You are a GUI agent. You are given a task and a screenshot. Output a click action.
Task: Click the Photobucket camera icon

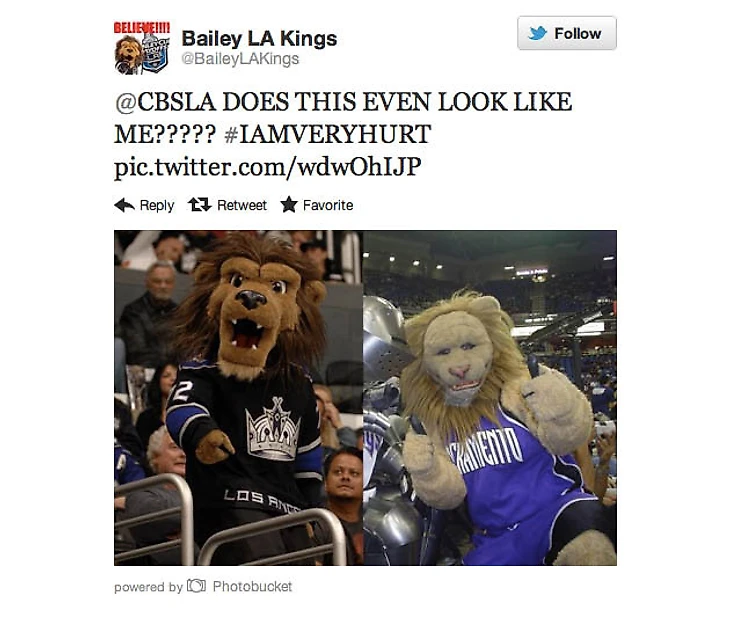pos(196,585)
